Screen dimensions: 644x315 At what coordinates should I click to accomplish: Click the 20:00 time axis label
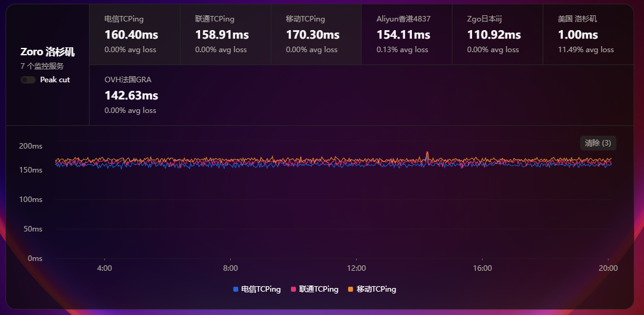click(x=608, y=268)
